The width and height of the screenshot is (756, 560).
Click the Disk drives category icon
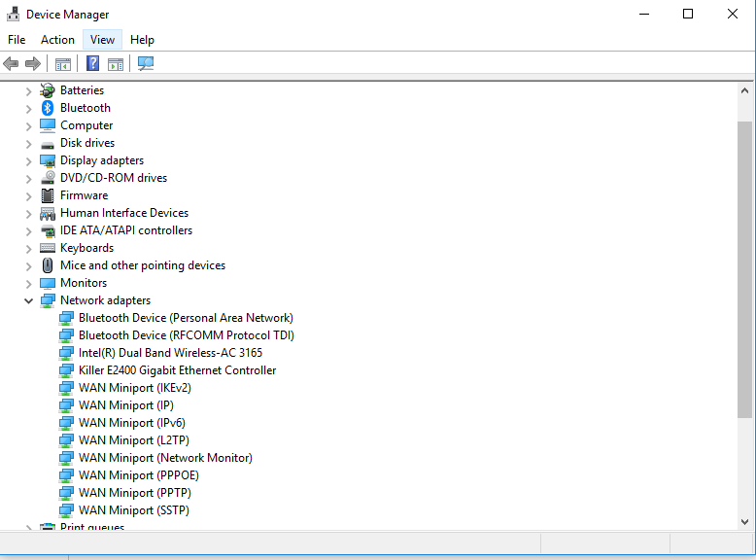pos(48,144)
